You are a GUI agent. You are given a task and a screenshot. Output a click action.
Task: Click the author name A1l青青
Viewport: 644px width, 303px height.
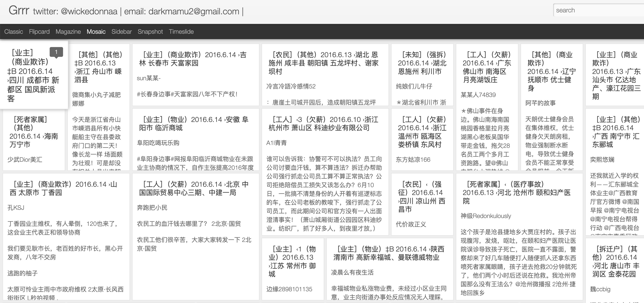pos(277,143)
